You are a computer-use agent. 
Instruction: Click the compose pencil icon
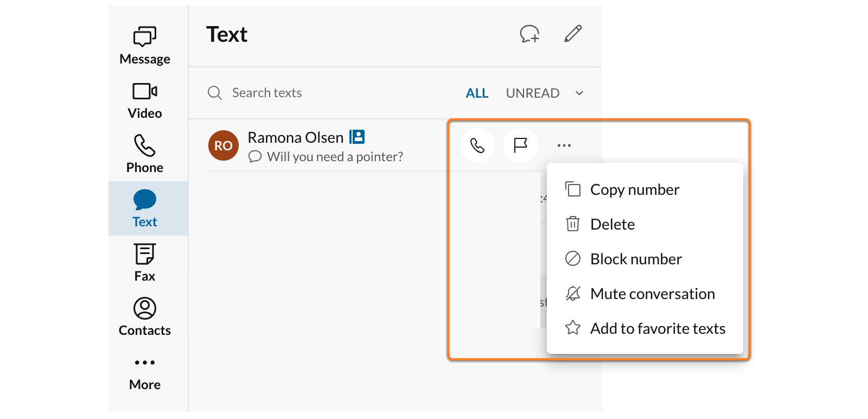point(573,34)
